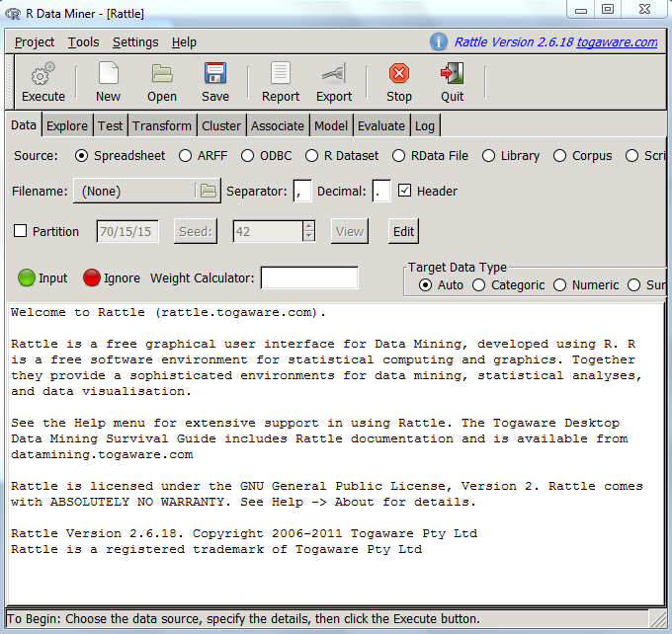Create a new project with New icon

click(109, 73)
